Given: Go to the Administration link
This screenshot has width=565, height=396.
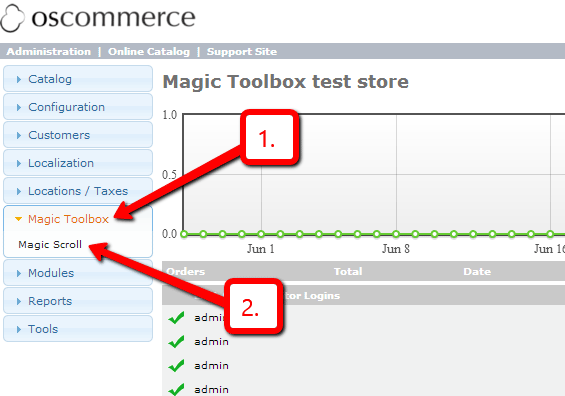Looking at the screenshot, I should pos(49,52).
